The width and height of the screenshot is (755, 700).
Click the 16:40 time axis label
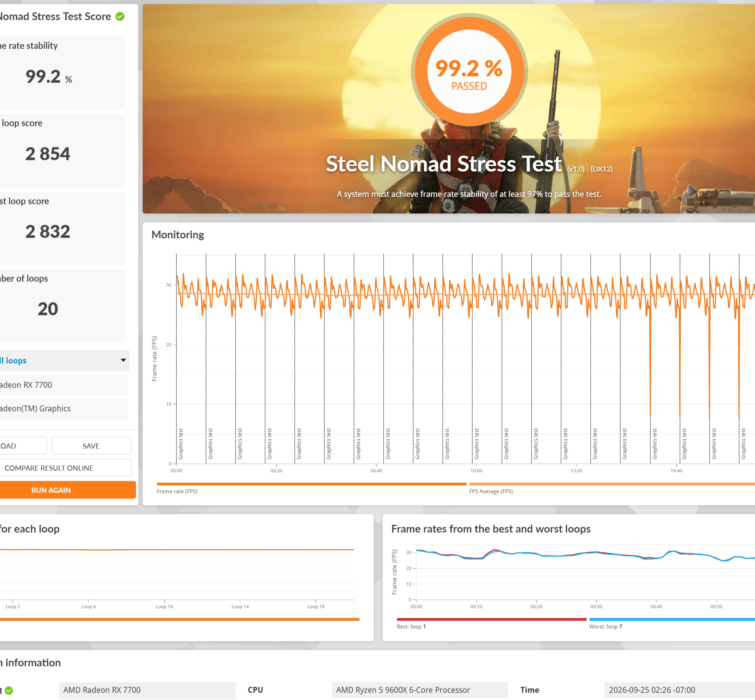676,471
